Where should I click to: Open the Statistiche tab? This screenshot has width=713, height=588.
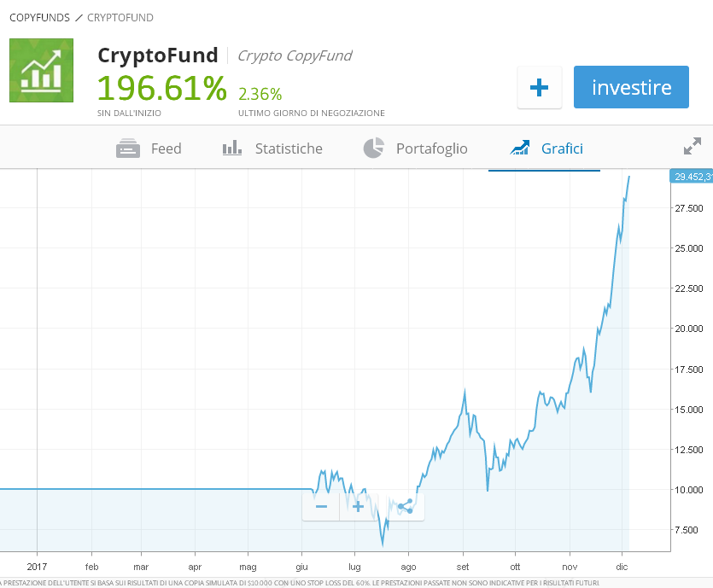(289, 148)
